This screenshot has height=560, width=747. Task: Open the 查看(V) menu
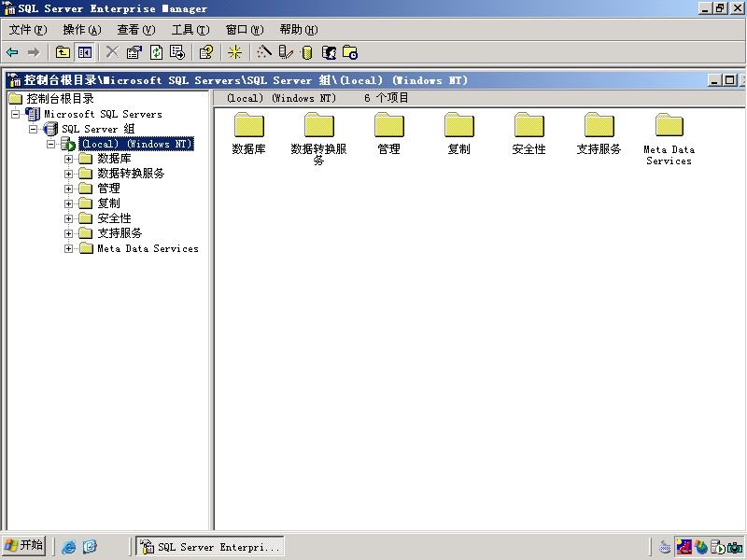point(136,30)
